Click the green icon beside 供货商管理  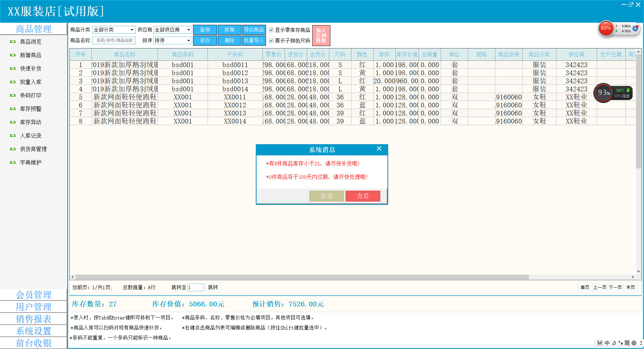pos(13,149)
